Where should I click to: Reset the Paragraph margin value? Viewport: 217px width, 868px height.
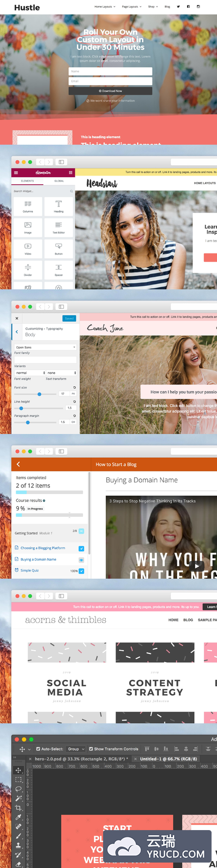(74, 416)
